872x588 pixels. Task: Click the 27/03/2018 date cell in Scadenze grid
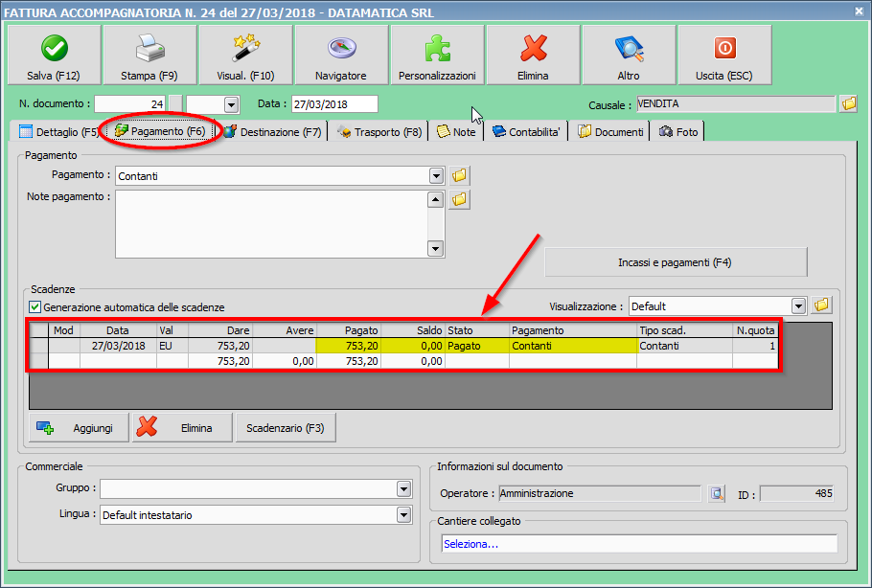(x=119, y=346)
